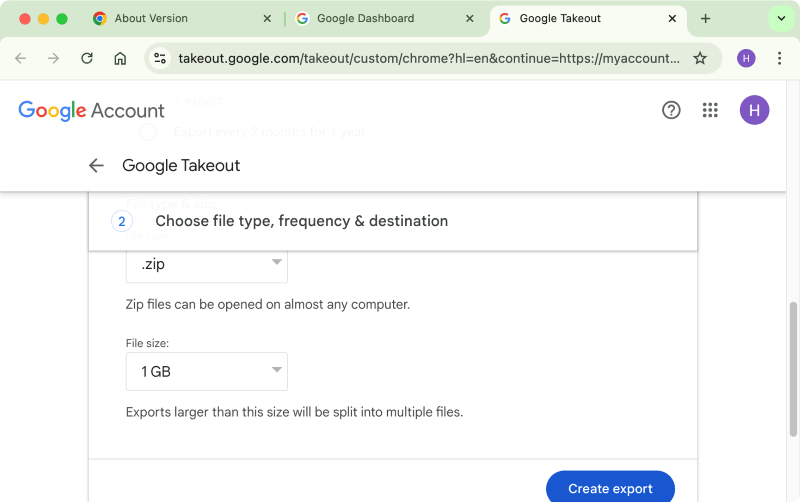Screen dimensions: 800x502
Task: Close the About Version tab
Action: point(267,19)
